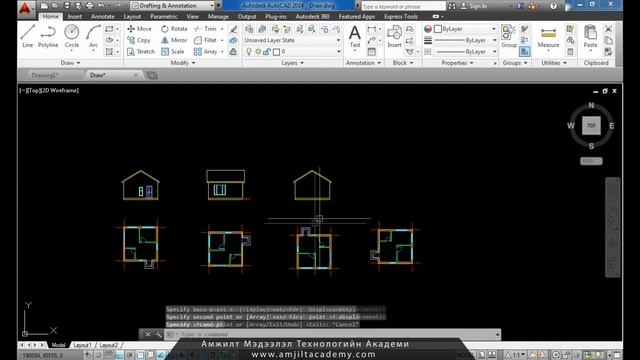Click the ViewCube TOP face
This screenshot has height=360, width=640.
[x=591, y=126]
